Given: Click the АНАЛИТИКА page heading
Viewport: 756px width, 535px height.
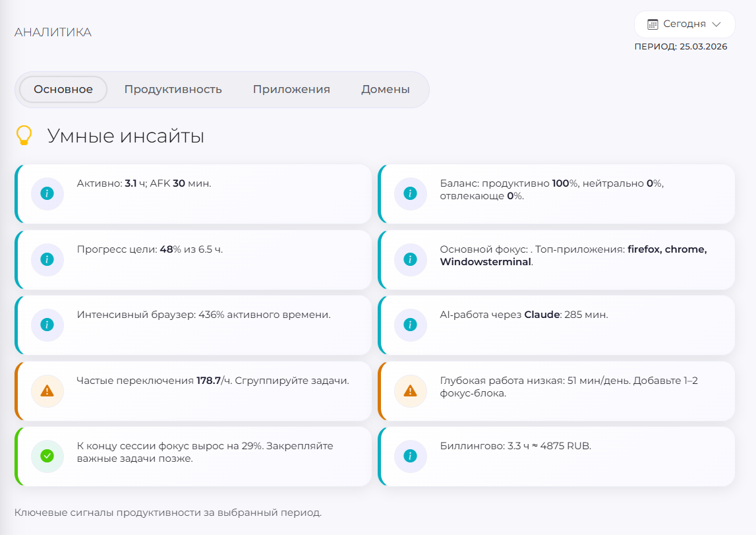Looking at the screenshot, I should [x=53, y=32].
